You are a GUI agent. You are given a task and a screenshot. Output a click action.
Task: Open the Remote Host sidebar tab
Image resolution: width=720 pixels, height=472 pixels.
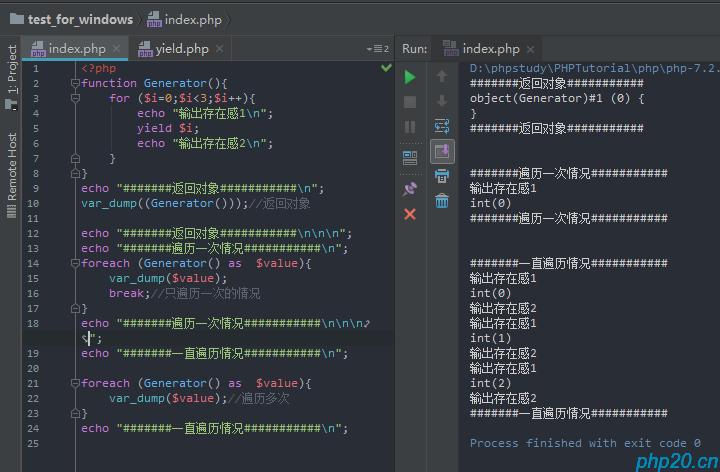(x=11, y=175)
